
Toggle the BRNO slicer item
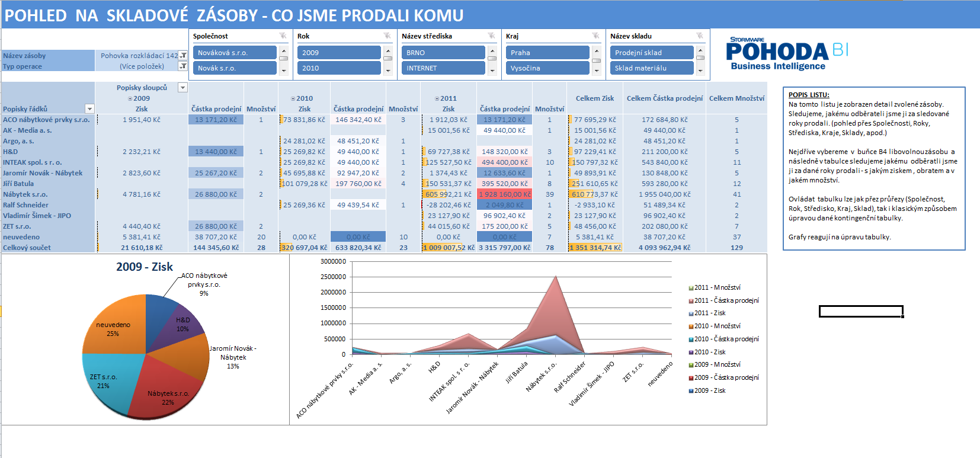tap(443, 53)
